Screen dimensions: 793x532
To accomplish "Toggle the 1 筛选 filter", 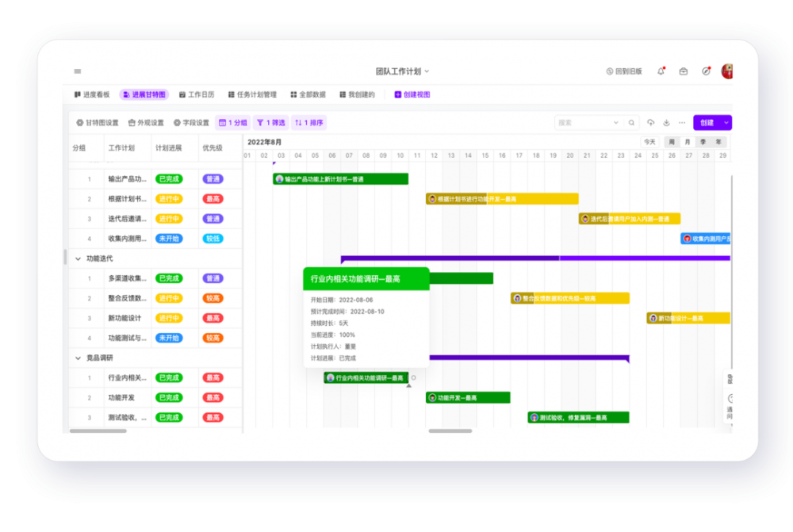I will [x=270, y=123].
